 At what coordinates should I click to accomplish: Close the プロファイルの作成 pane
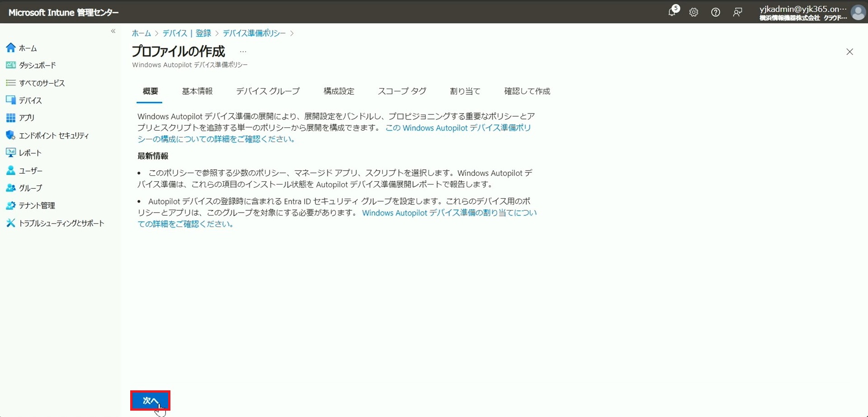pyautogui.click(x=849, y=52)
